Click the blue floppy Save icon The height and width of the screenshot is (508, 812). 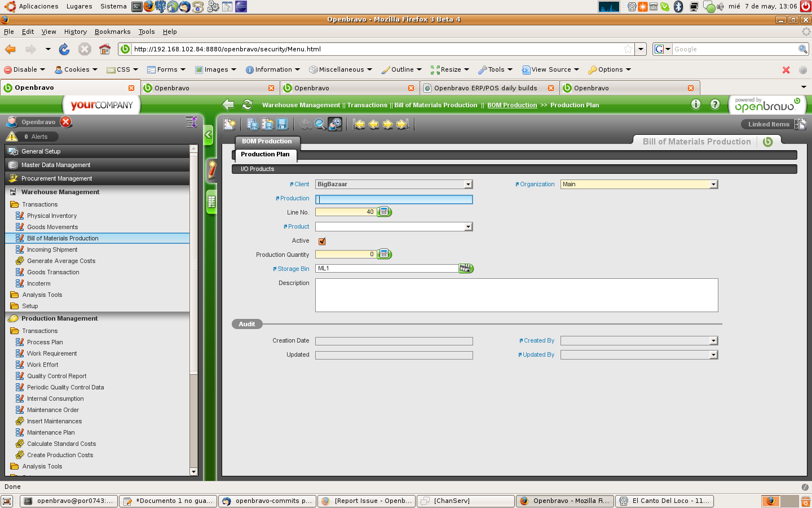pos(282,124)
